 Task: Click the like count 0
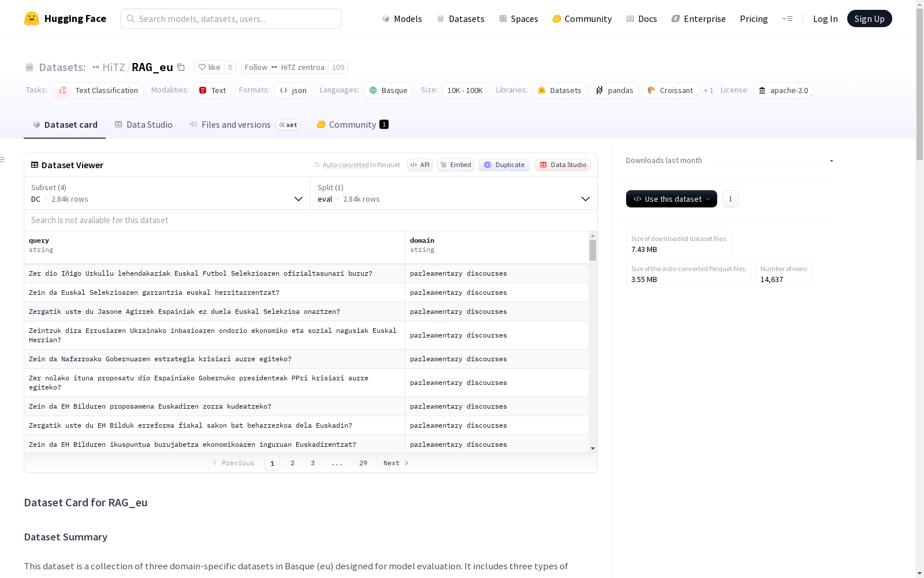(230, 67)
